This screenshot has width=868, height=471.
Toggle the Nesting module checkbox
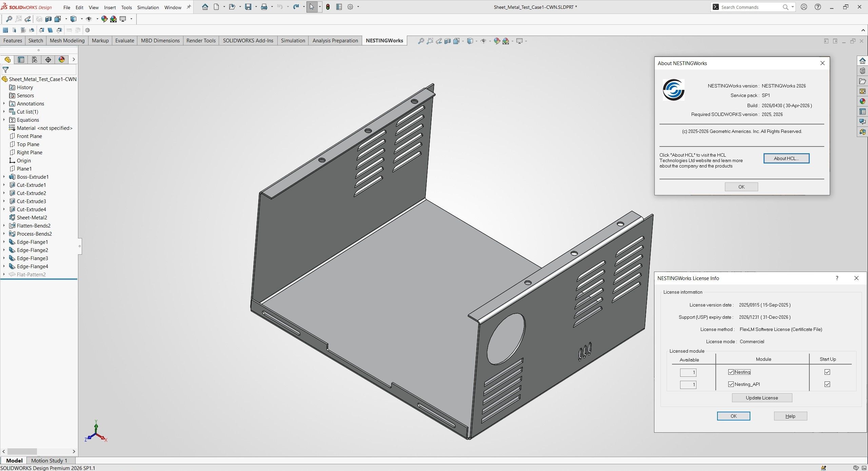pyautogui.click(x=731, y=372)
